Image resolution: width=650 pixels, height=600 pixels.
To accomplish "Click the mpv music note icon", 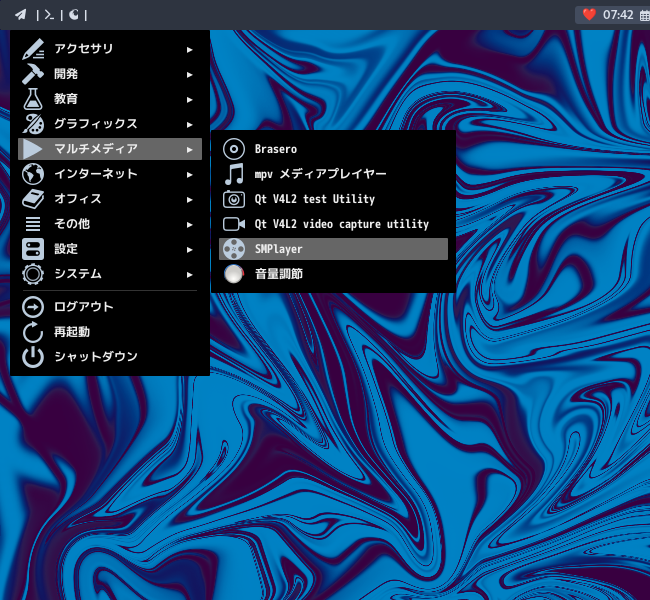I will (x=234, y=174).
